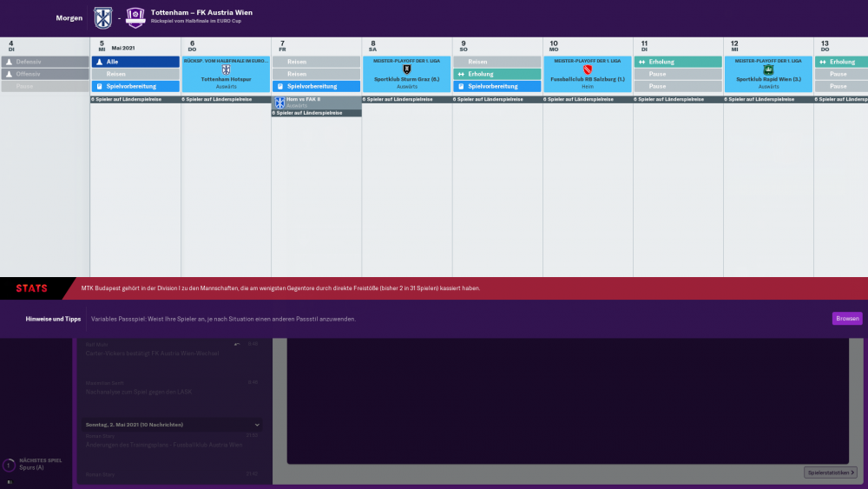Click Erholung recovery icon on Tuesday 11 May

point(642,62)
